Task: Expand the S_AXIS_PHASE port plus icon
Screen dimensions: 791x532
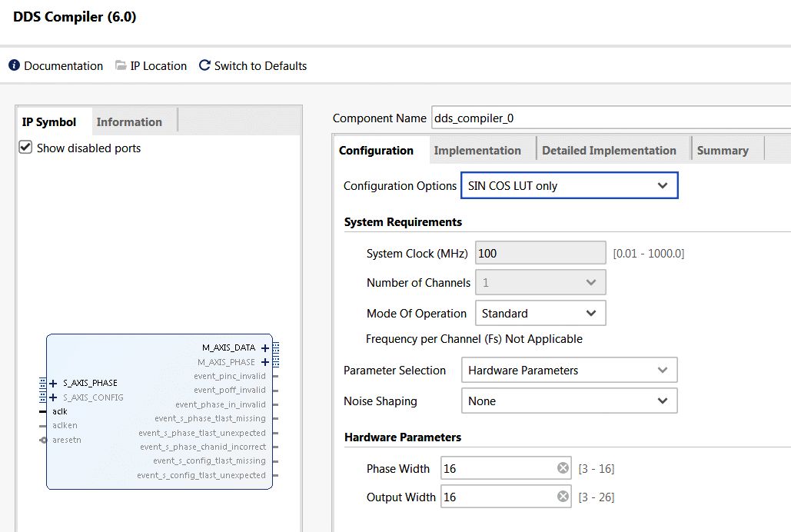Action: [53, 383]
